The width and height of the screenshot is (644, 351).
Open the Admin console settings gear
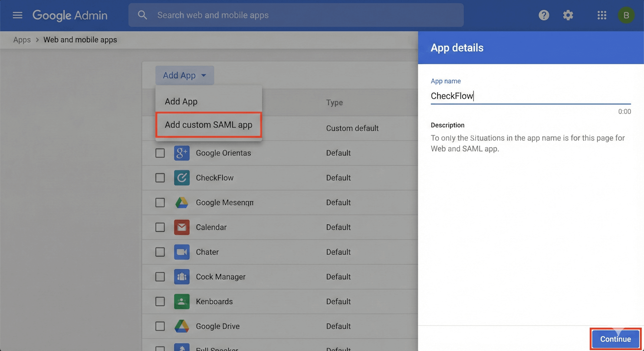(x=568, y=15)
